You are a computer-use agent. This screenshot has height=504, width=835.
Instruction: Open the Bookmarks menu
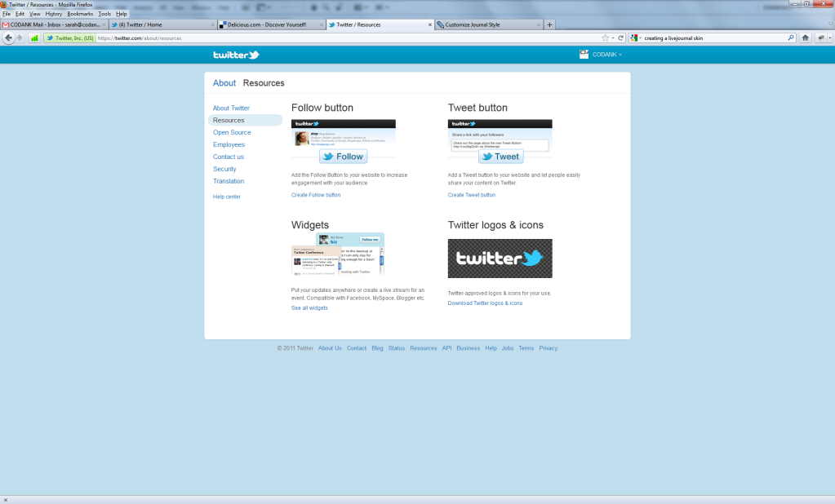[x=80, y=14]
